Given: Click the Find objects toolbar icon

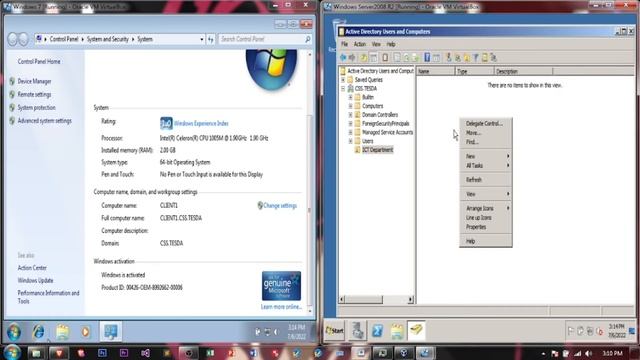Looking at the screenshot, I should (484, 58).
